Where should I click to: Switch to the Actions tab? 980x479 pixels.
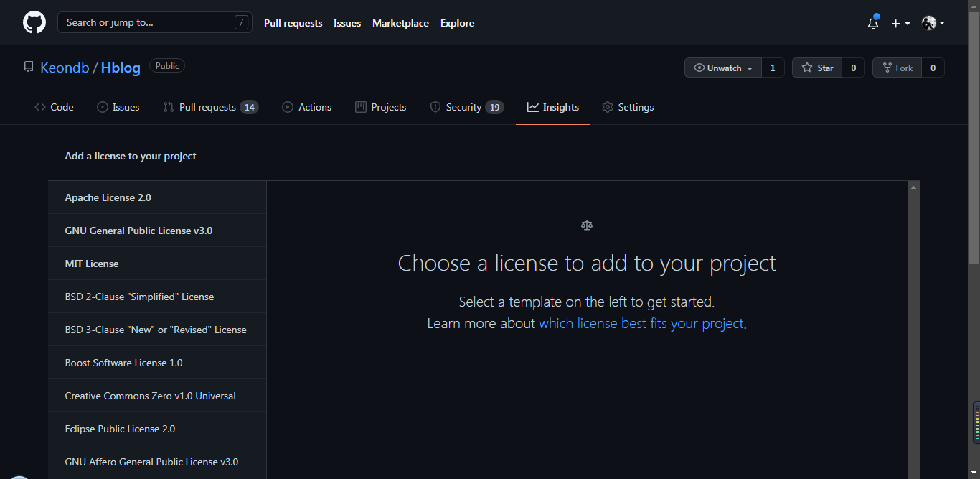point(306,107)
